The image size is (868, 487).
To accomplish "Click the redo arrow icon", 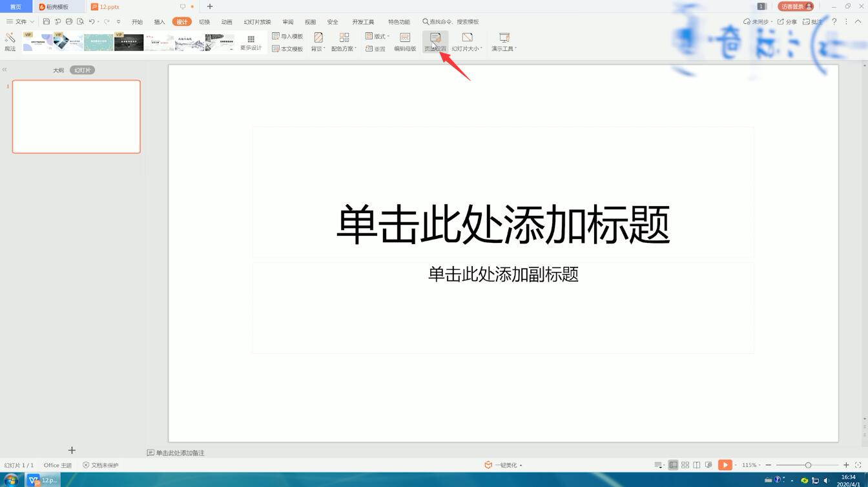I will 107,22.
